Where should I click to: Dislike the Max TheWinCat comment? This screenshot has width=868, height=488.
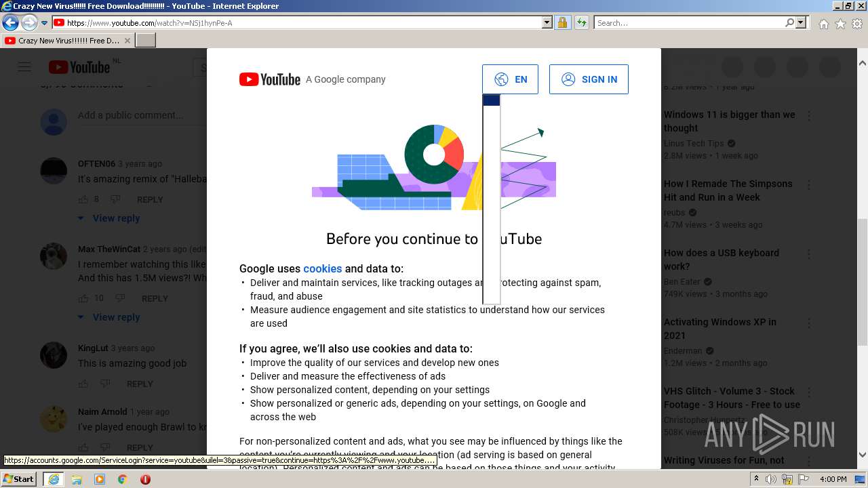click(120, 298)
